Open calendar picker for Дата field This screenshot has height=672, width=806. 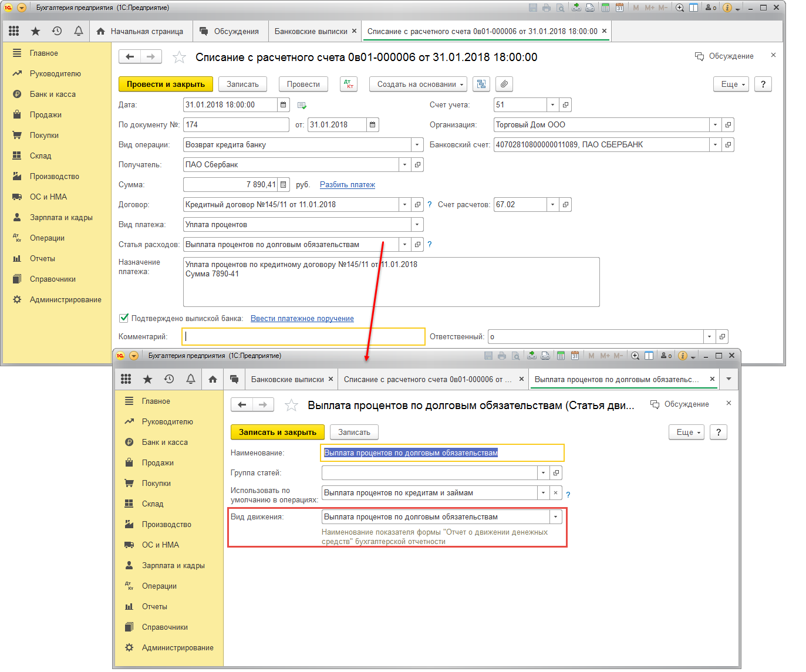click(284, 104)
